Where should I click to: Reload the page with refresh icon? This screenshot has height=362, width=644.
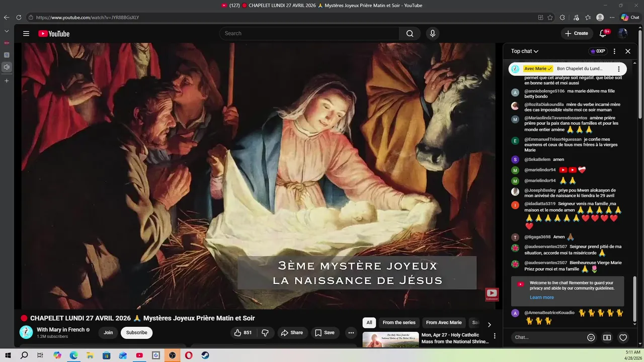pos(19,18)
